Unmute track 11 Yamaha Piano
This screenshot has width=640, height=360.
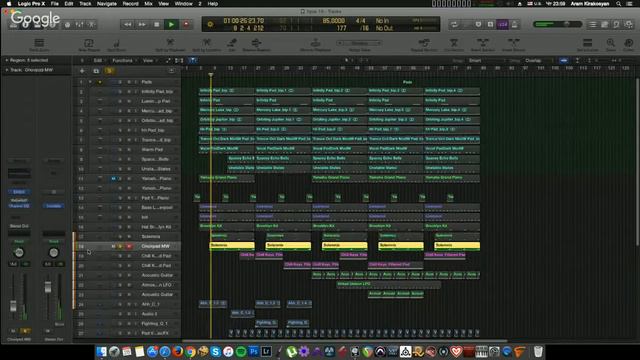coord(113,178)
